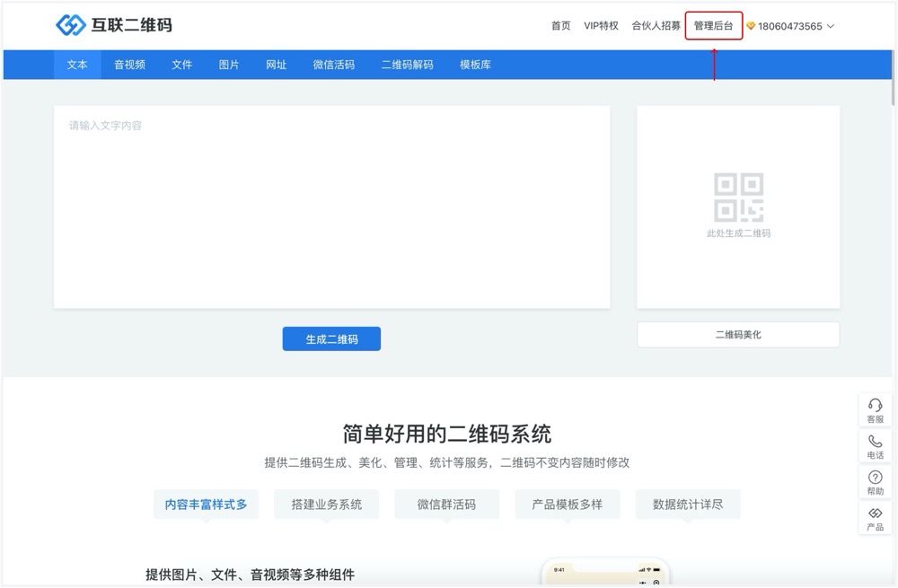898x588 pixels.
Task: Go to the 模板库 tab
Action: [x=475, y=65]
